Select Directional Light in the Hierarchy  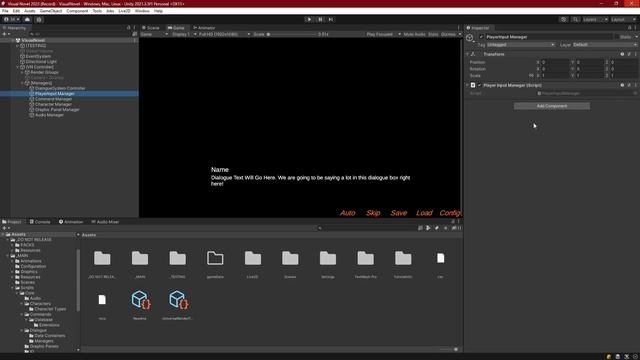(41, 62)
